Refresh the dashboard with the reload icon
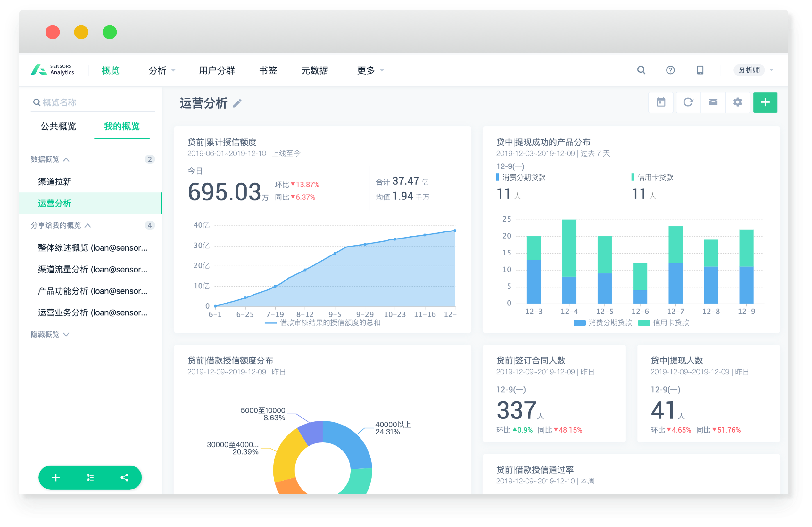Screen dimensions: 812x527 click(688, 102)
